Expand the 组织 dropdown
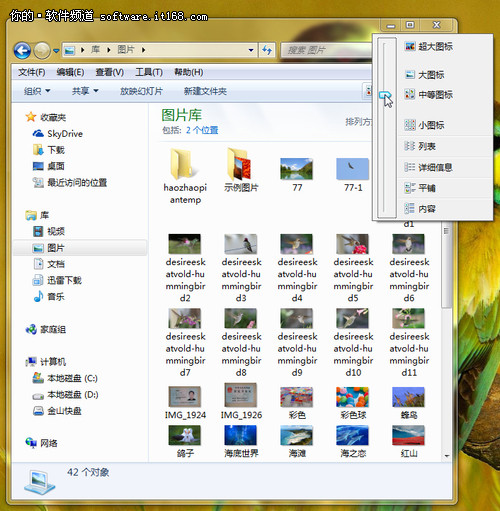This screenshot has width=500, height=511. [37, 91]
